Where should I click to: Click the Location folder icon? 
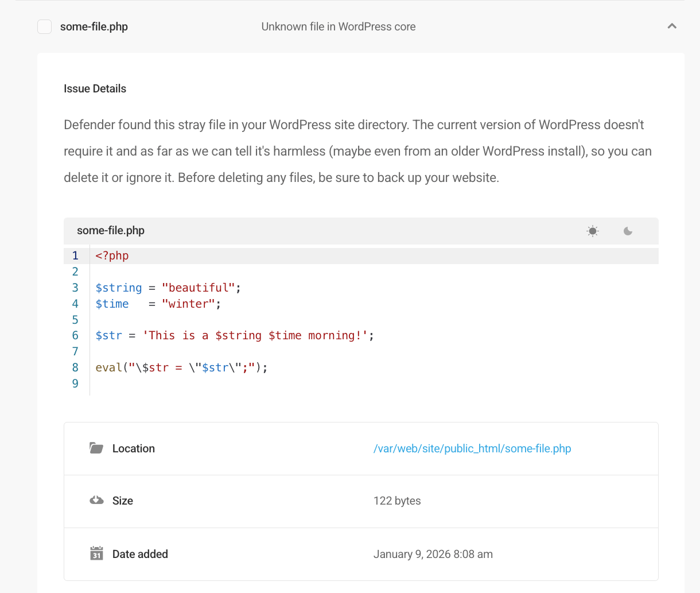[x=96, y=448]
